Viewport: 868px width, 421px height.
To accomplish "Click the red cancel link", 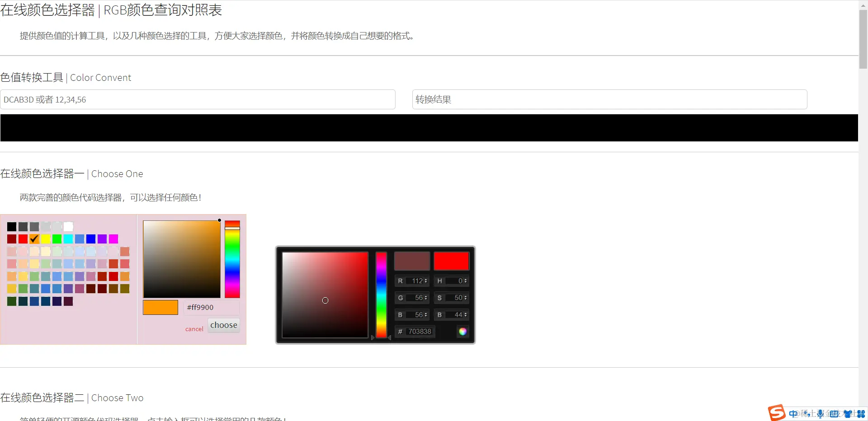I will coord(194,329).
